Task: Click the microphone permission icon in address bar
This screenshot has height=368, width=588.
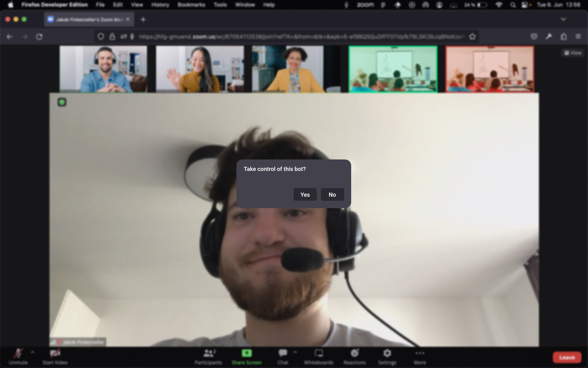Action: tap(132, 36)
